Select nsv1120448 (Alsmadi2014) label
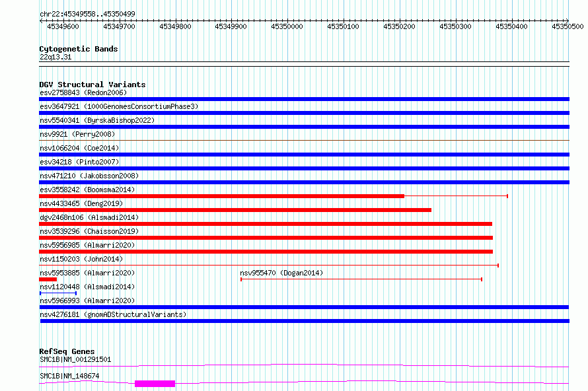 point(87,287)
